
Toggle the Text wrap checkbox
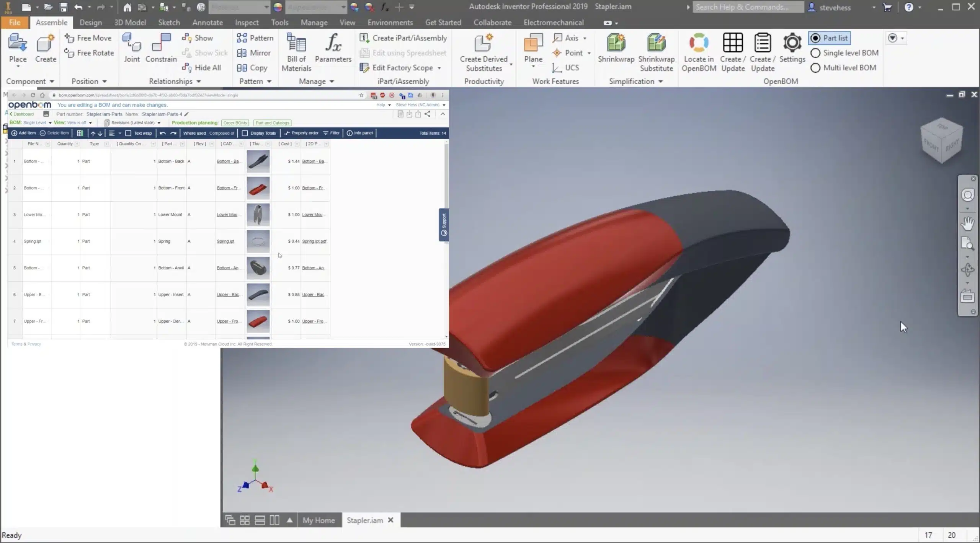[x=128, y=133]
